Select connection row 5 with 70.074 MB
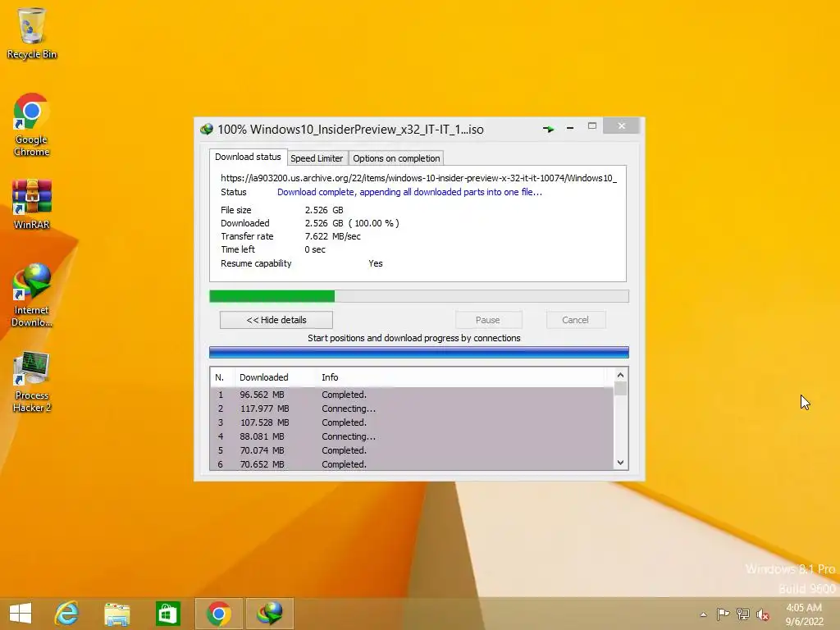This screenshot has height=630, width=840. pyautogui.click(x=412, y=450)
